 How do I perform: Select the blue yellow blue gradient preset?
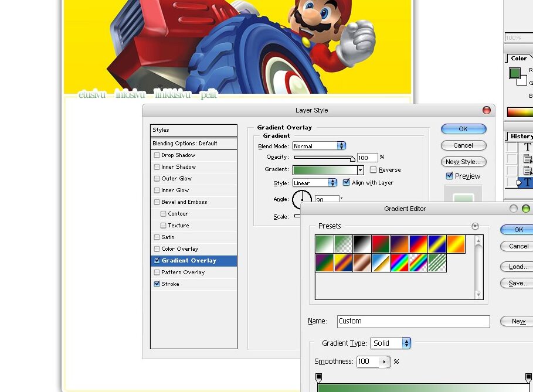coord(437,244)
